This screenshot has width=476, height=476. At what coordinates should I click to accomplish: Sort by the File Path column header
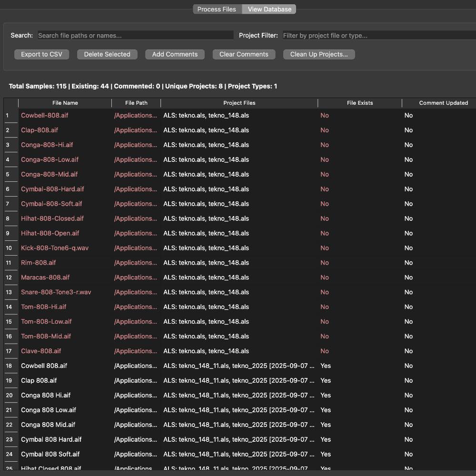136,103
